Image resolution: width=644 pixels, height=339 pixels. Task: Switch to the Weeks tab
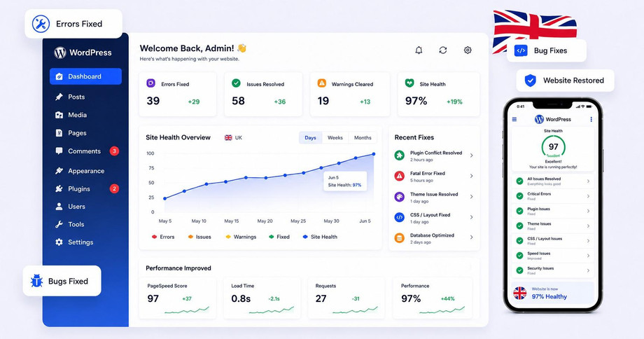click(335, 138)
